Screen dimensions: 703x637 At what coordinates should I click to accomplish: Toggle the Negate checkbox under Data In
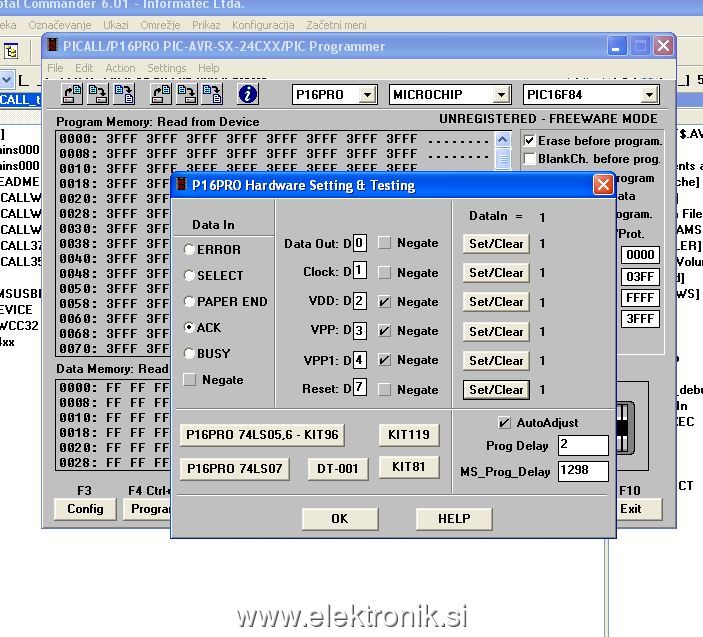click(x=190, y=380)
